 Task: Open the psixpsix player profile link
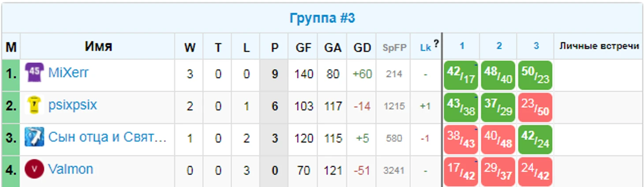pyautogui.click(x=72, y=105)
